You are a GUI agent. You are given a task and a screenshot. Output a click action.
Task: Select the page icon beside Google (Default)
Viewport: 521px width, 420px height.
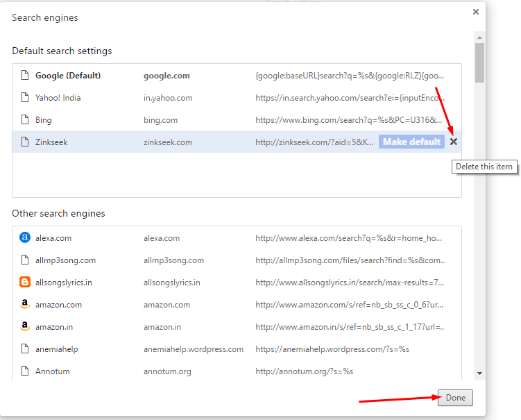25,75
